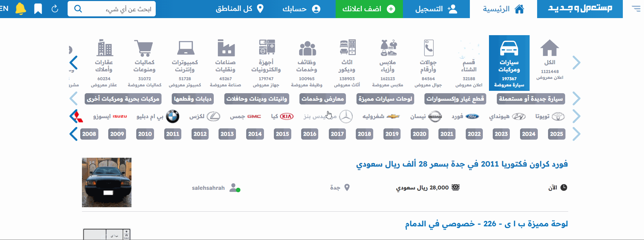Choose the Mercedes-Benz brand filter

(x=345, y=116)
